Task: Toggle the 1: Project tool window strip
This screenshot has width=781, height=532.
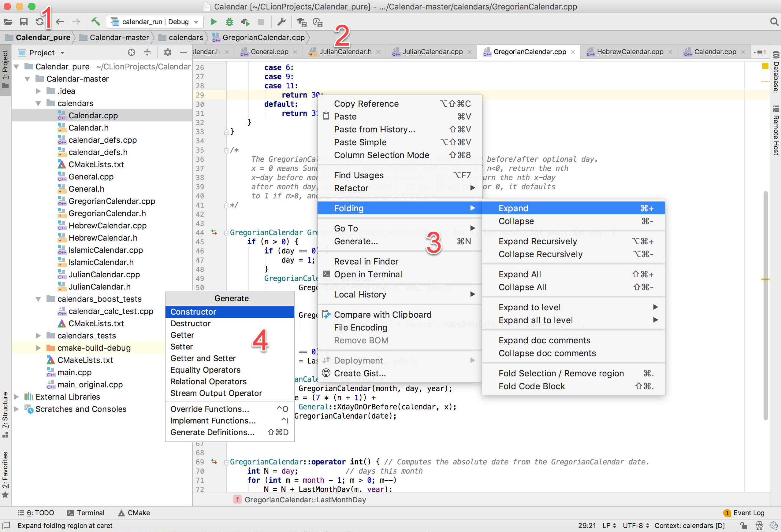Action: [5, 70]
